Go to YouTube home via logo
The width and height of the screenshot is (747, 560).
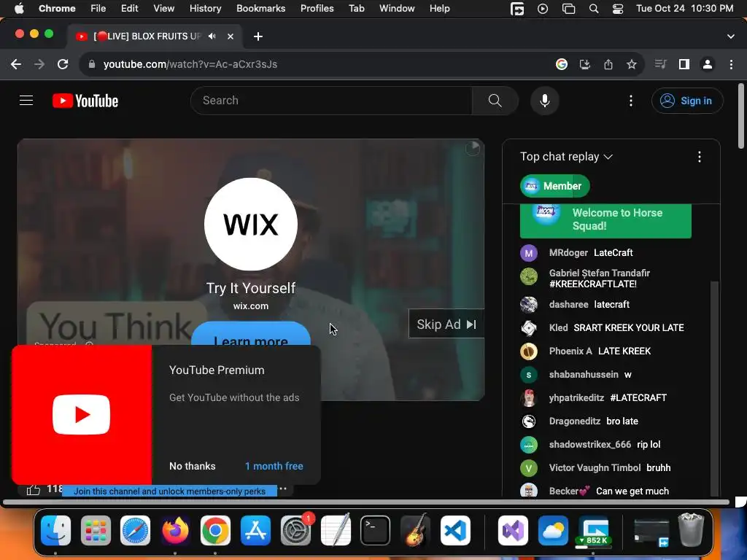[x=85, y=101]
